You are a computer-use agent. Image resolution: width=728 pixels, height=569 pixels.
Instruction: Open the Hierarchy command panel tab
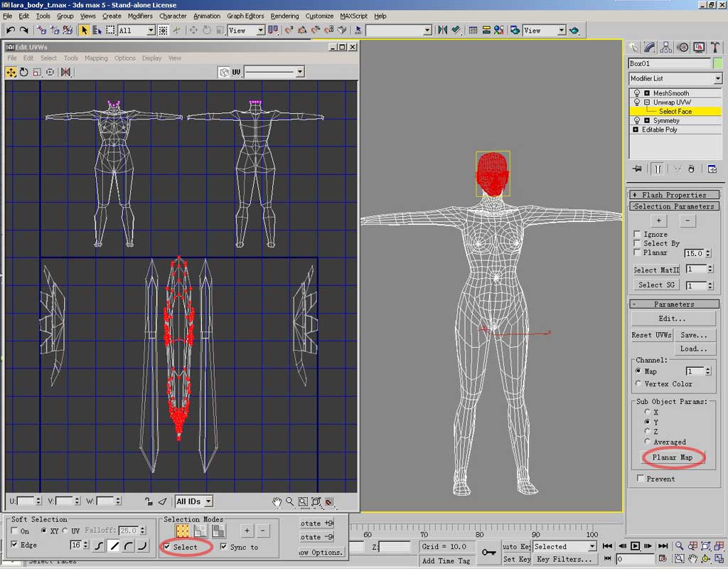tap(666, 48)
